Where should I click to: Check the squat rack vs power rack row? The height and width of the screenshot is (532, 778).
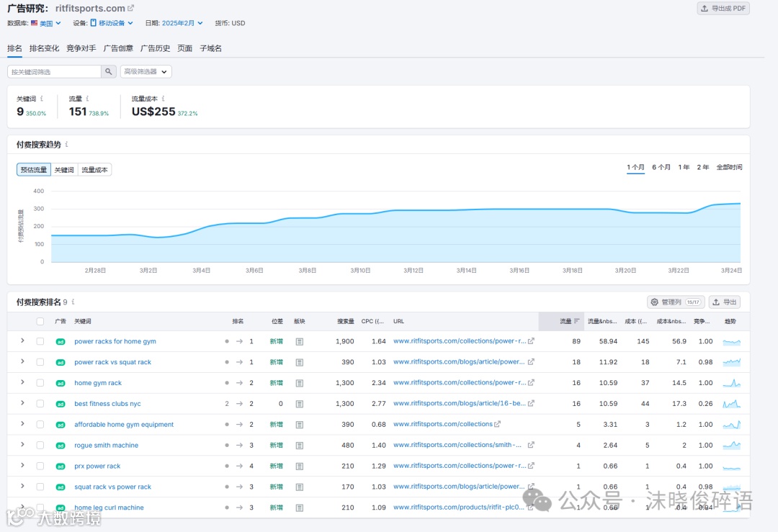click(x=40, y=487)
